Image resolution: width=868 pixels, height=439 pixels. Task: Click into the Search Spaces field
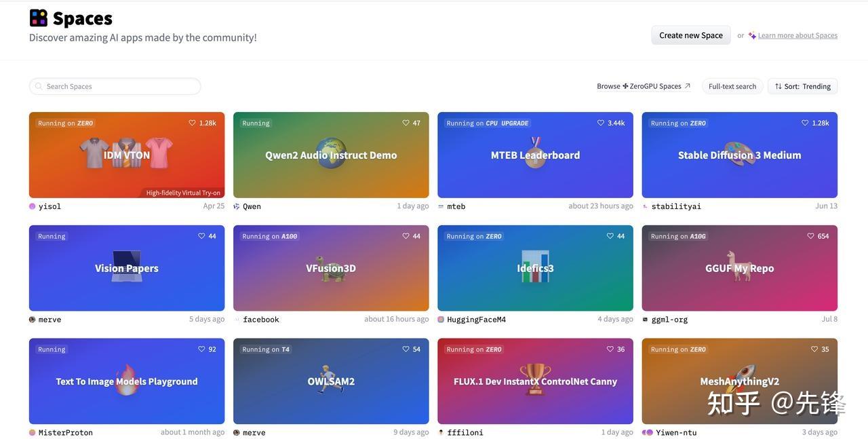[115, 86]
